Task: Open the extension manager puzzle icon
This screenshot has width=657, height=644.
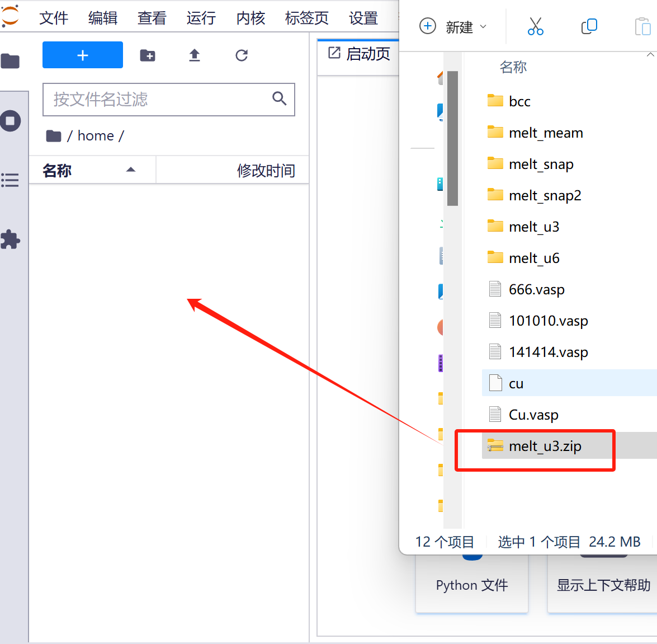Action: [x=11, y=239]
